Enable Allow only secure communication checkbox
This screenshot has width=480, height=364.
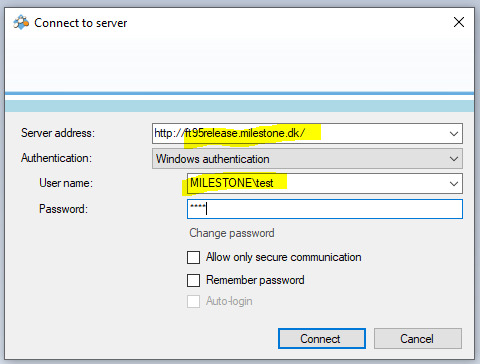193,257
